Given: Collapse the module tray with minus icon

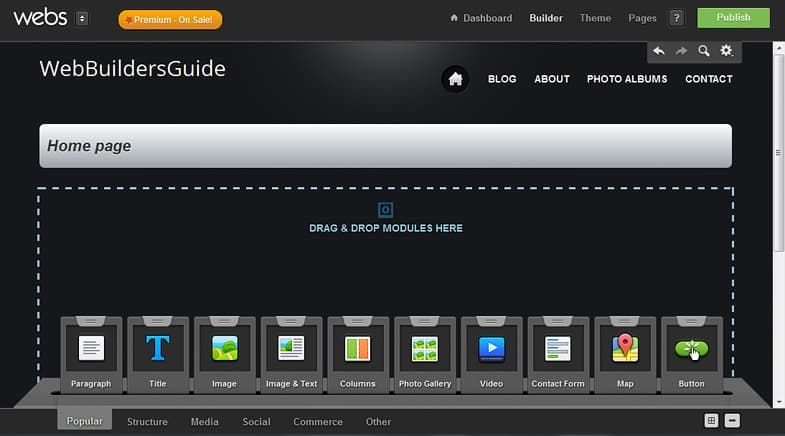Looking at the screenshot, I should point(732,420).
